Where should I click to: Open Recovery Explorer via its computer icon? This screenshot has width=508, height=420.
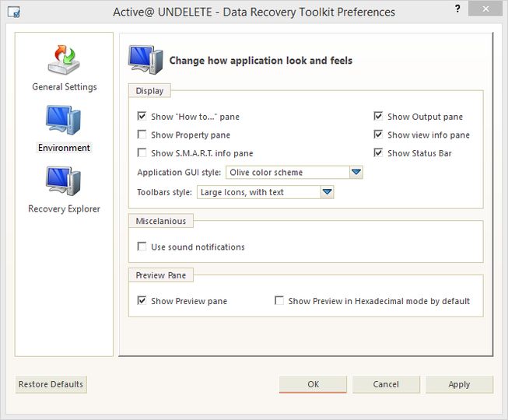pos(63,181)
